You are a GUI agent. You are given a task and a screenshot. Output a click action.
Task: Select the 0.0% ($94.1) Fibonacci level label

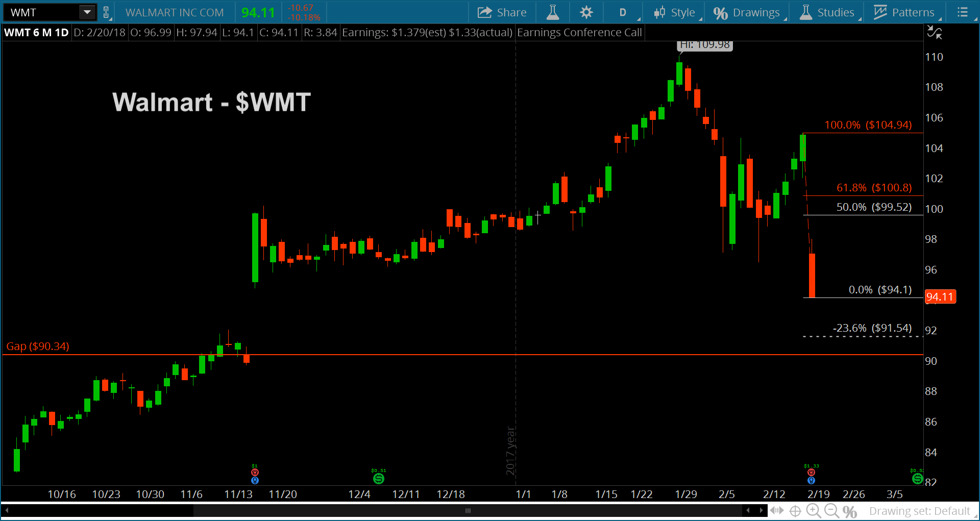[x=880, y=290]
